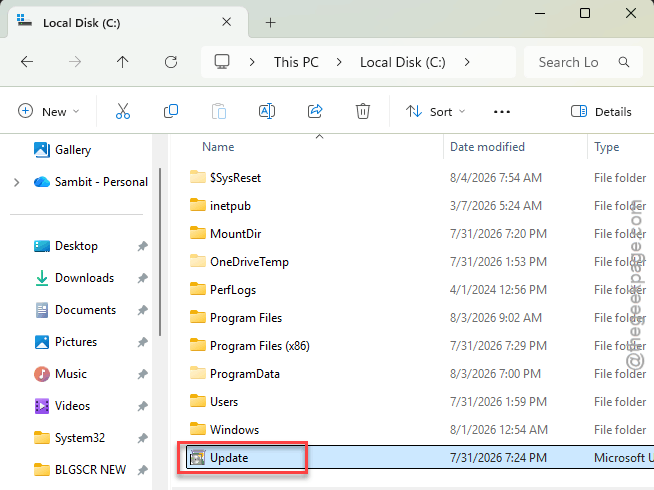This screenshot has width=654, height=490.
Task: Click the pin icon beside System32
Action: click(x=143, y=438)
